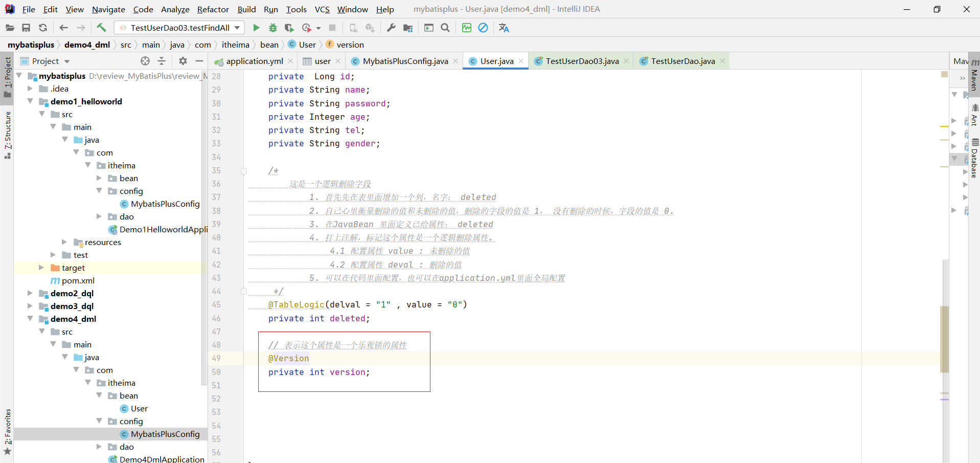Expand the target folder node
Screen dimensions: 980x463
(x=41, y=268)
